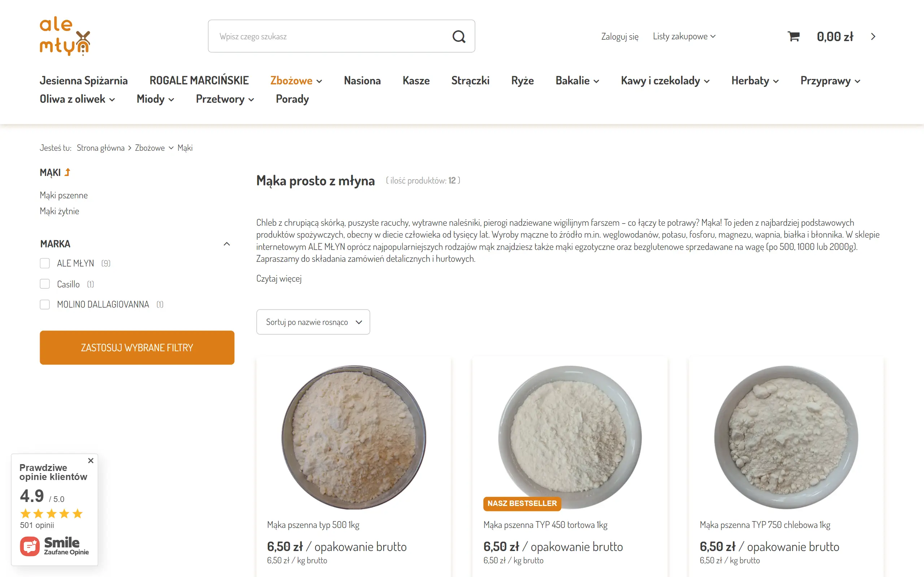924x577 pixels.
Task: Click the five-star rating icons
Action: [52, 514]
